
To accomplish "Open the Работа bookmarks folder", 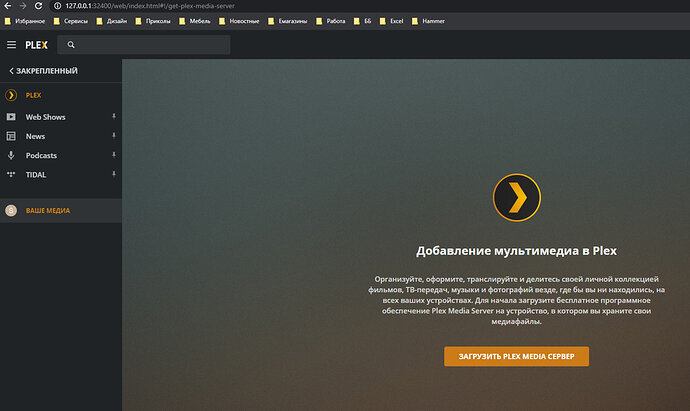I will tap(330, 21).
